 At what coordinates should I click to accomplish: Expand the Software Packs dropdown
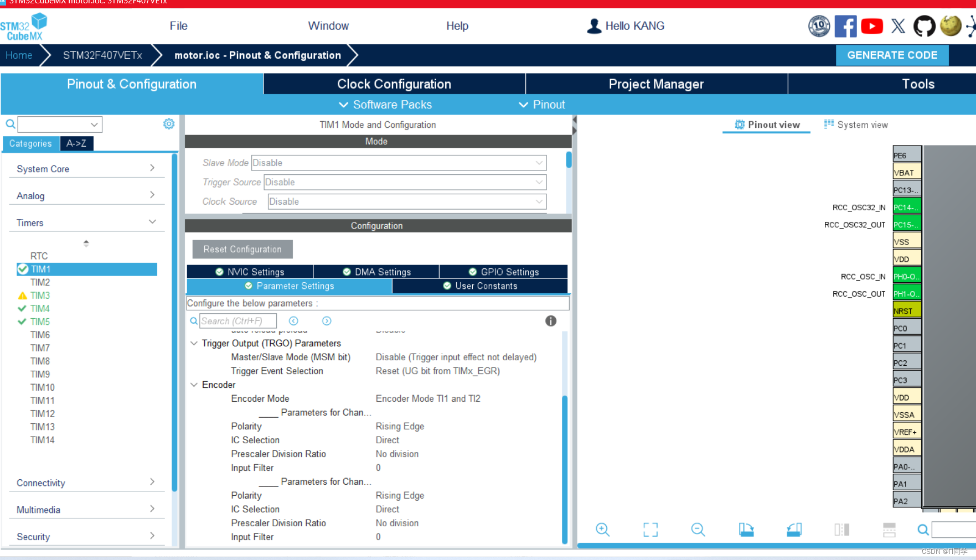385,105
